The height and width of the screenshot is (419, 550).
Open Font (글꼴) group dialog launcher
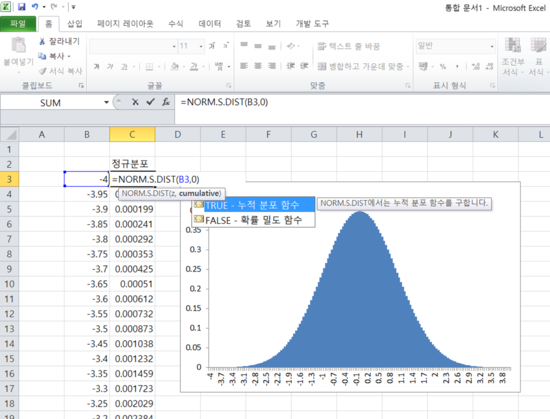pyautogui.click(x=229, y=85)
